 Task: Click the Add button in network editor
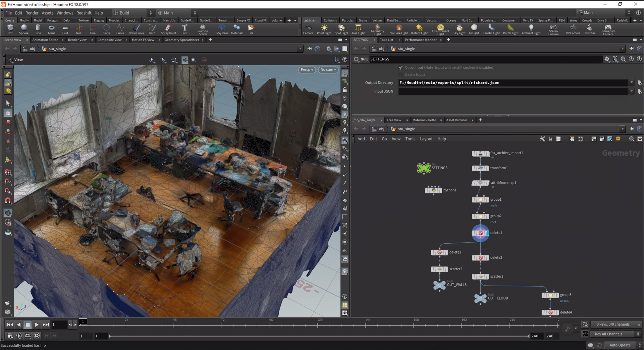[361, 139]
